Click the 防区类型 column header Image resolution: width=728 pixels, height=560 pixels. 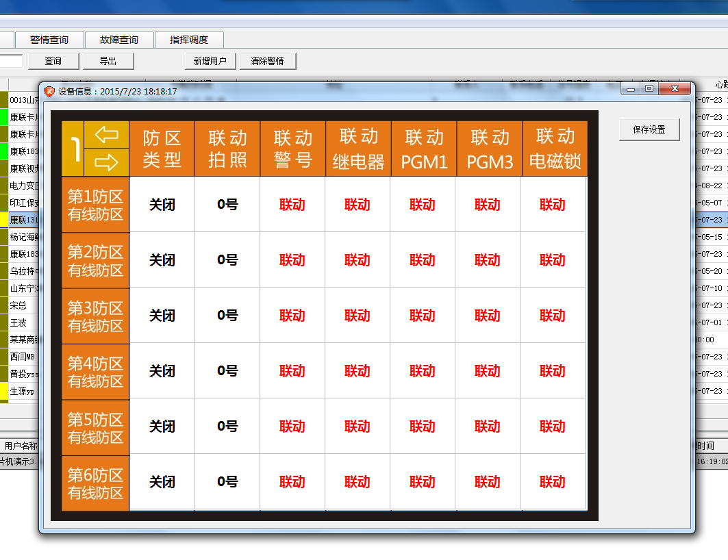tap(162, 149)
